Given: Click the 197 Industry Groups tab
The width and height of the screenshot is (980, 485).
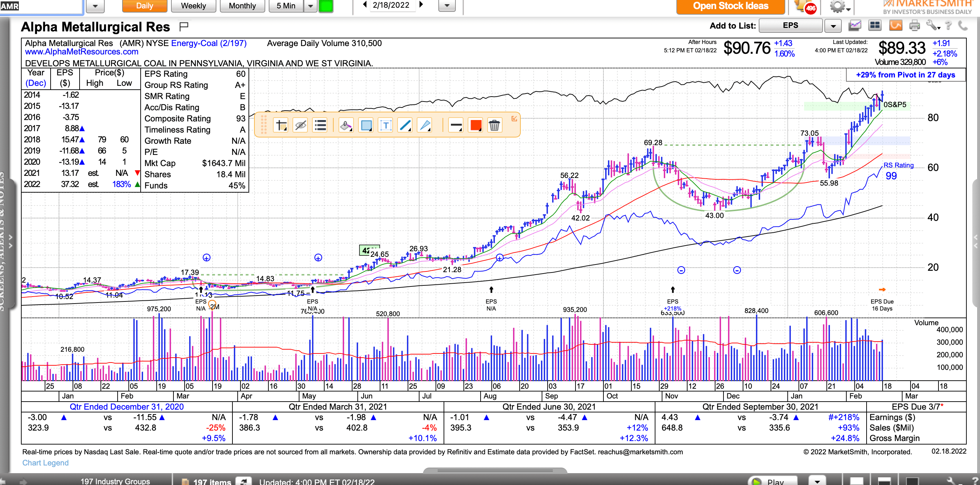Looking at the screenshot, I should [115, 481].
